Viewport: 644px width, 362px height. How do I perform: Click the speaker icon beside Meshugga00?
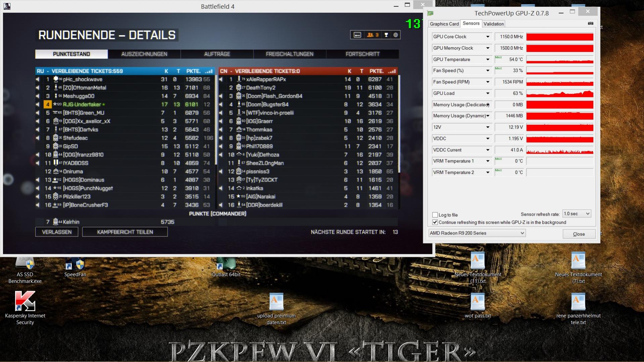tap(38, 96)
